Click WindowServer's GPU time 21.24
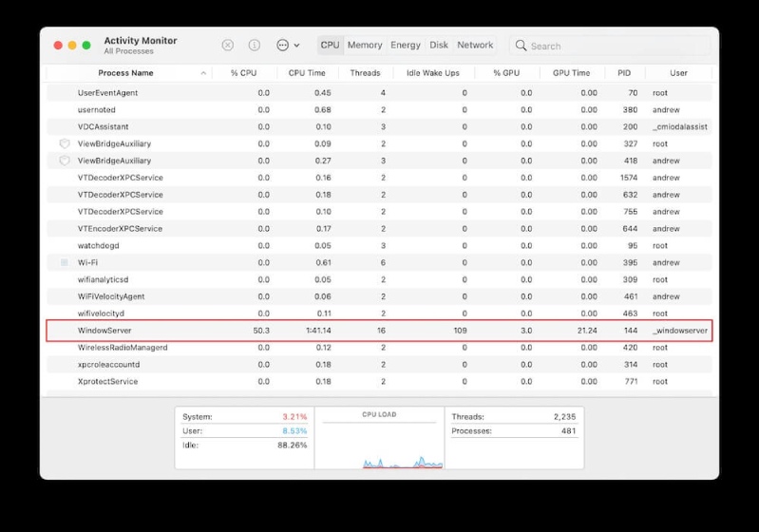Viewport: 759px width, 532px height. point(587,331)
